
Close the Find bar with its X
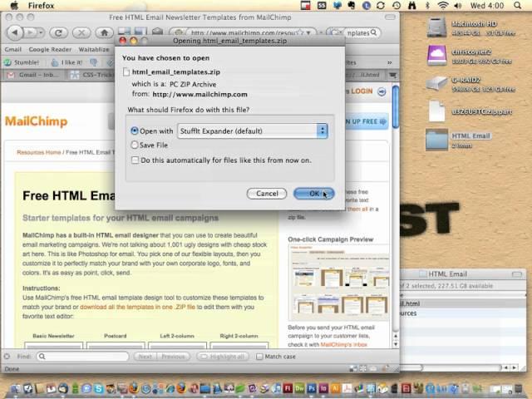(x=7, y=357)
